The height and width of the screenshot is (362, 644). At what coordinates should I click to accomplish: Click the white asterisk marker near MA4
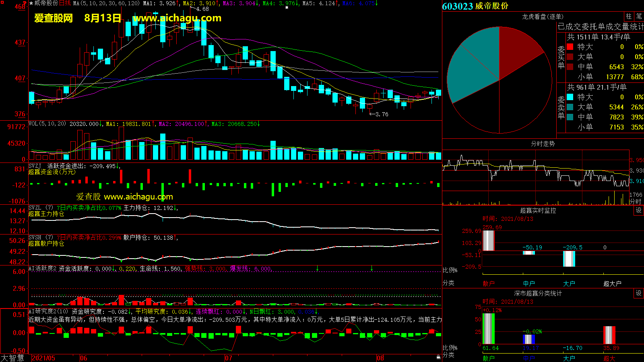coord(287,8)
